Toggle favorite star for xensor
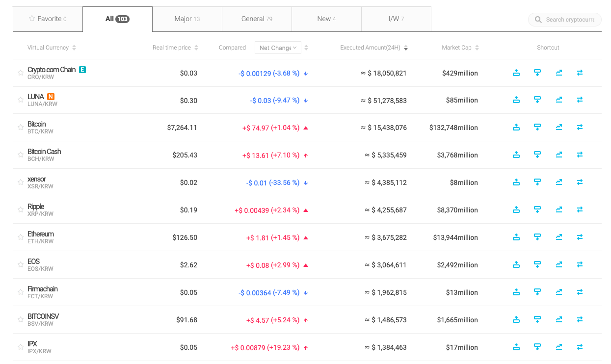 click(x=21, y=182)
